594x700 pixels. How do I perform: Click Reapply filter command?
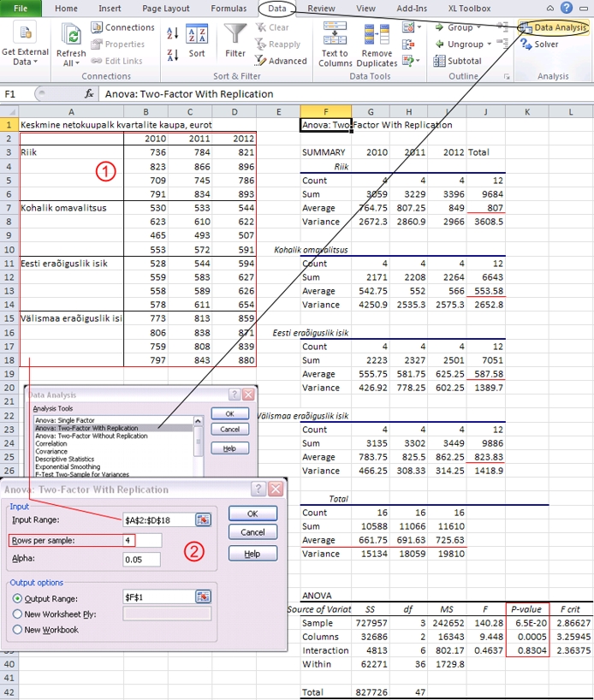(277, 44)
